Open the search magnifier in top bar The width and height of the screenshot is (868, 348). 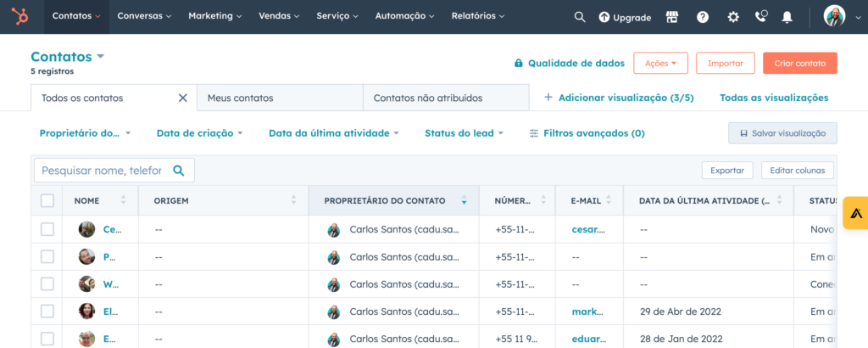[580, 17]
